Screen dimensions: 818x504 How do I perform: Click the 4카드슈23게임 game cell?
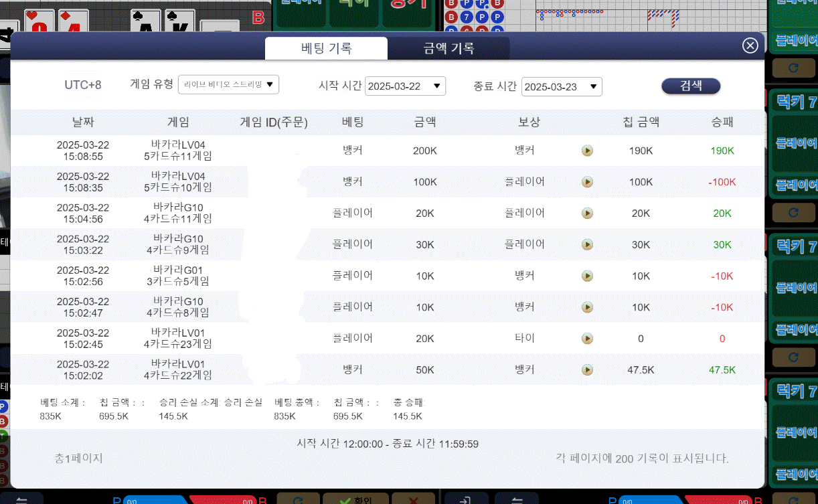(x=178, y=344)
